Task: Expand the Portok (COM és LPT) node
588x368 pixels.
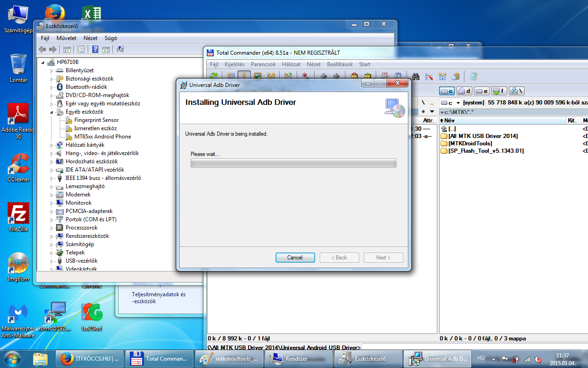Action: pos(51,219)
